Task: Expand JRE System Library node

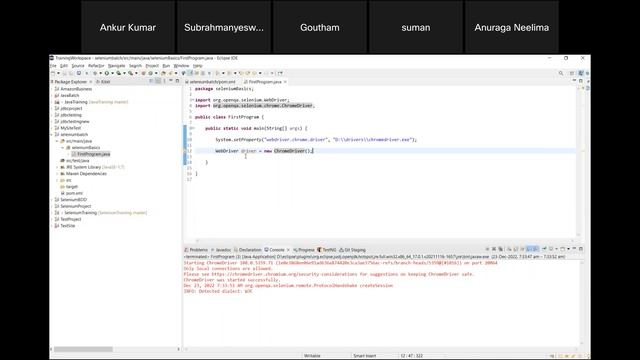Action: 57,167
